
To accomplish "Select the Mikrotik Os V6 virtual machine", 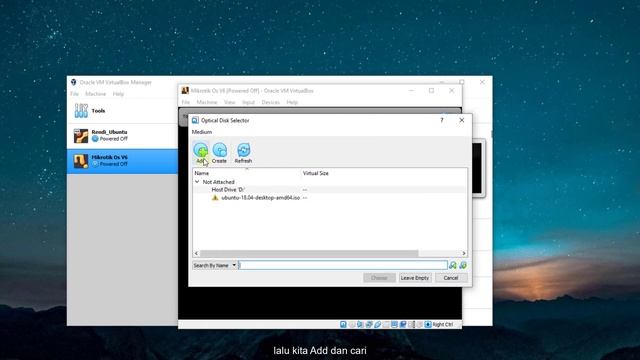I will click(122, 161).
